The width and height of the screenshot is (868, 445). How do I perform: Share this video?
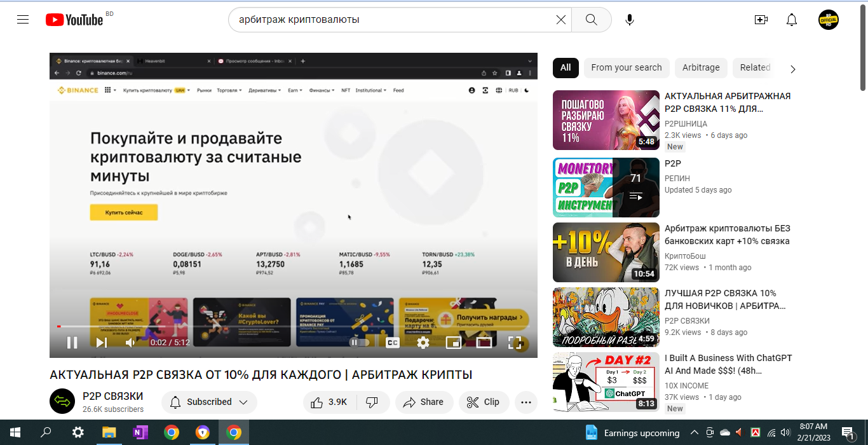point(424,402)
